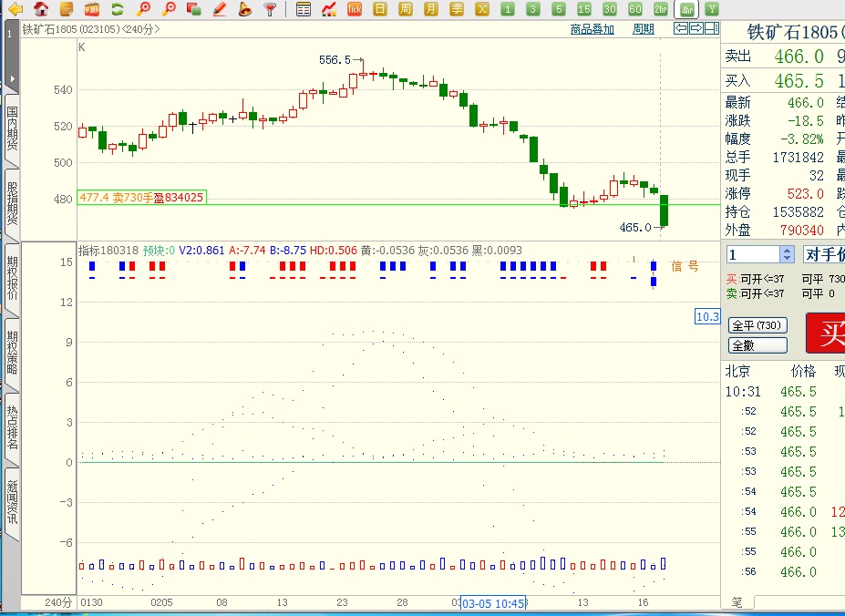Click the alarm bell alert icon
The height and width of the screenshot is (616, 845).
tap(244, 9)
